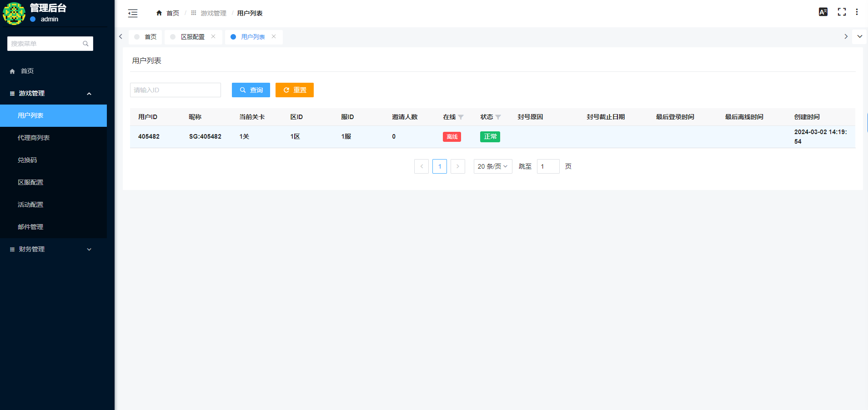Open 代理商列表 in the sidebar
Screen dimensions: 868x410
(34, 138)
